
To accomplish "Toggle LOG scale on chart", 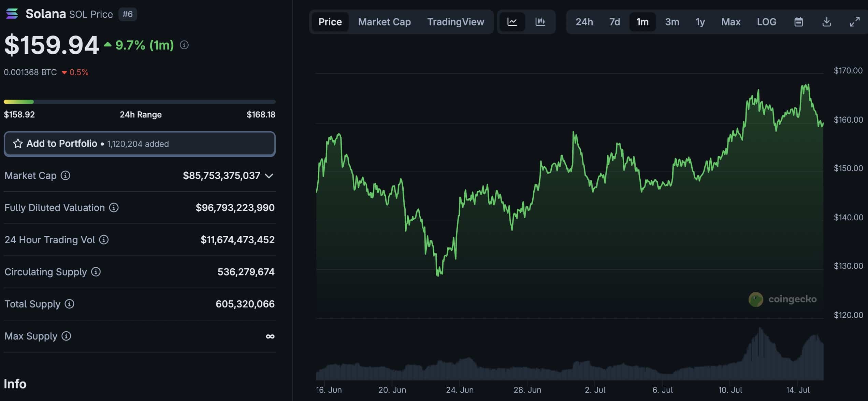I will click(x=766, y=22).
